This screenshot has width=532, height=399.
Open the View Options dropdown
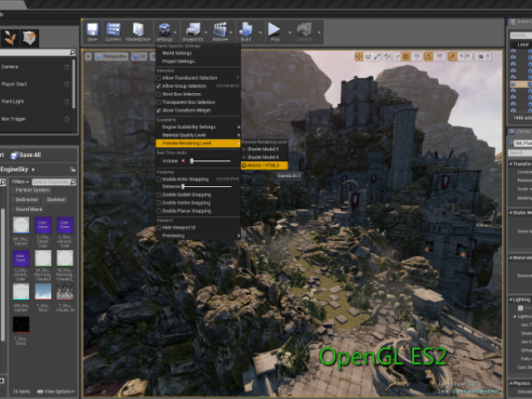(x=56, y=392)
